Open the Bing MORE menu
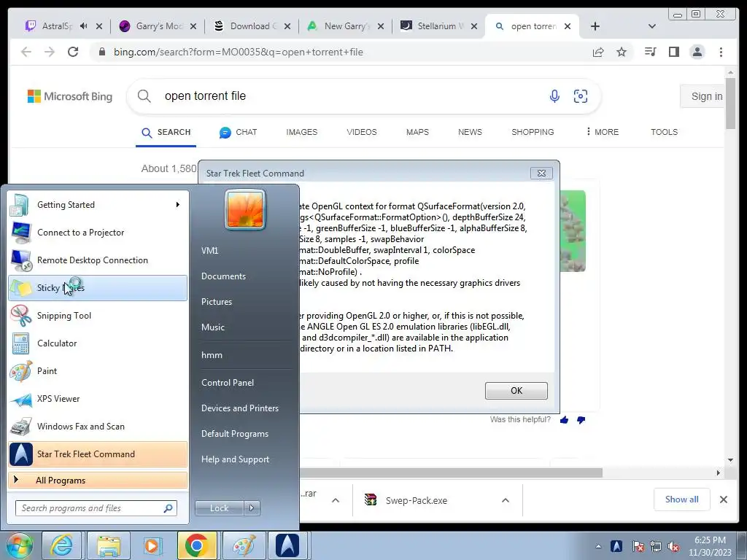Screen dimensions: 747x560 click(x=602, y=132)
